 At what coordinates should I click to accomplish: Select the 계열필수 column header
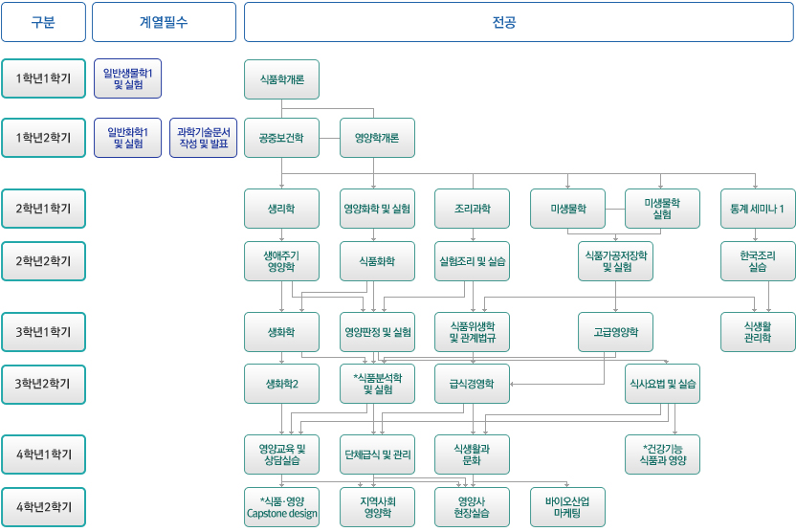coord(163,22)
